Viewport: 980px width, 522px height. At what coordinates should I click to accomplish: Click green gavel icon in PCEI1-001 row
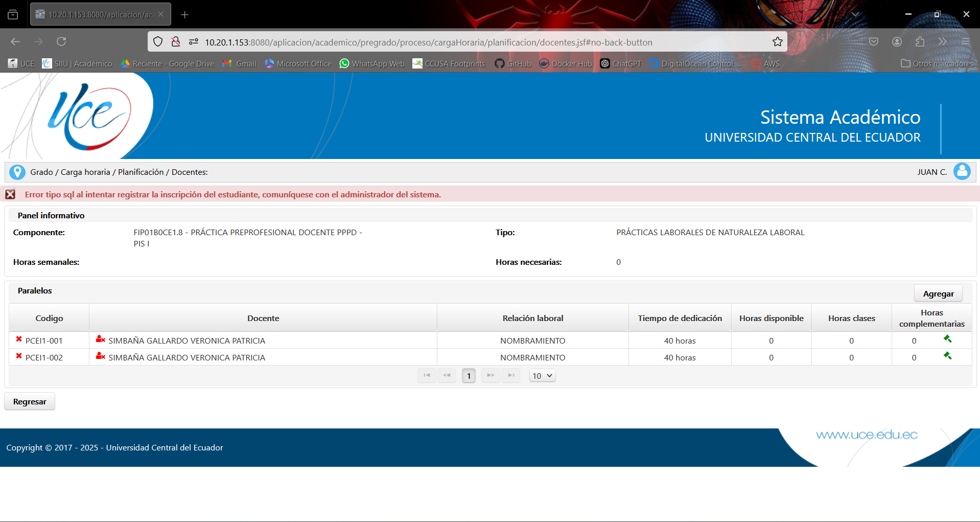tap(947, 339)
